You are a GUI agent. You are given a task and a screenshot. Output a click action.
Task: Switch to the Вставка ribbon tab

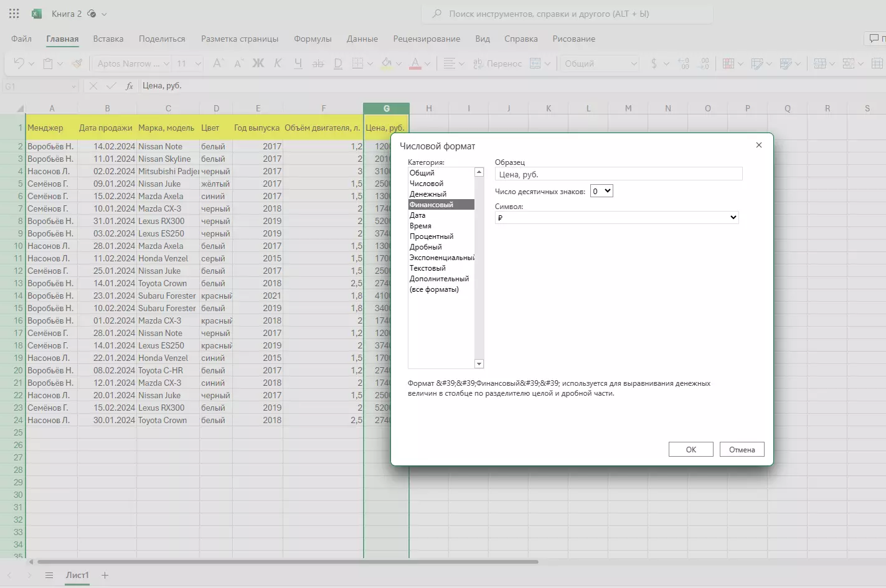108,39
